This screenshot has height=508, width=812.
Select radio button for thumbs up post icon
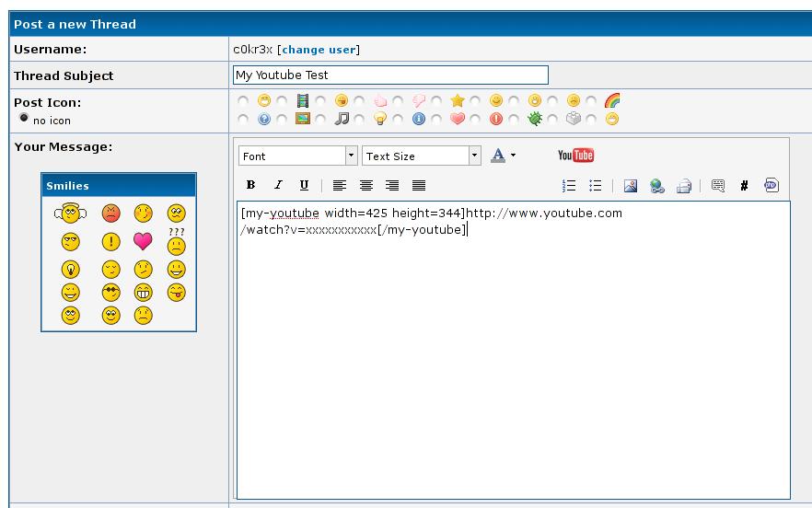click(x=359, y=100)
